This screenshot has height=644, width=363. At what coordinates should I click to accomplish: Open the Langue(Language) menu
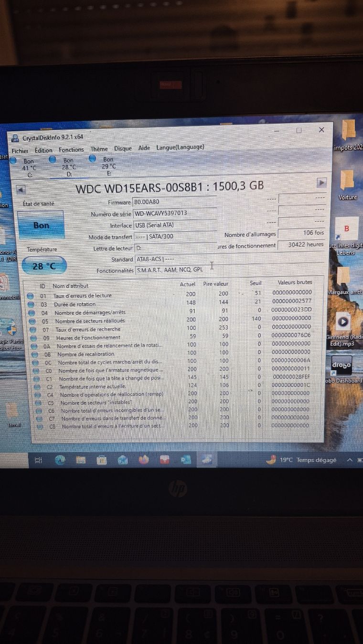coord(180,147)
